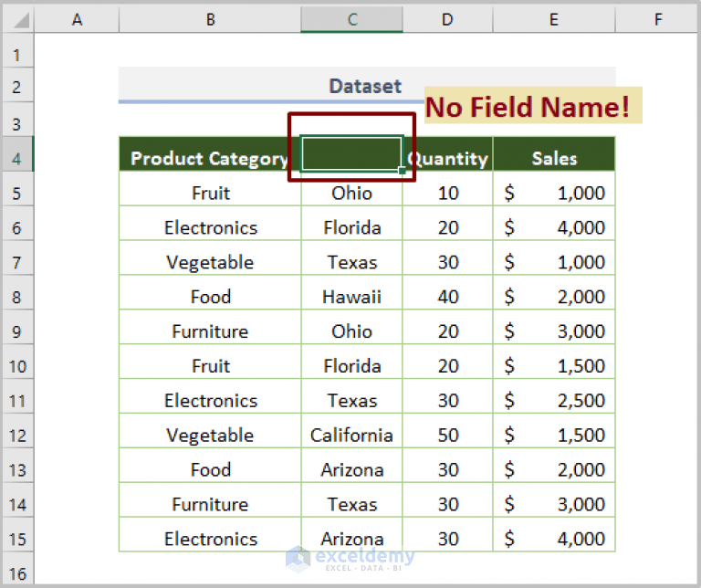Select quantity 10 cell
Image resolution: width=701 pixels, height=588 pixels.
tap(447, 189)
